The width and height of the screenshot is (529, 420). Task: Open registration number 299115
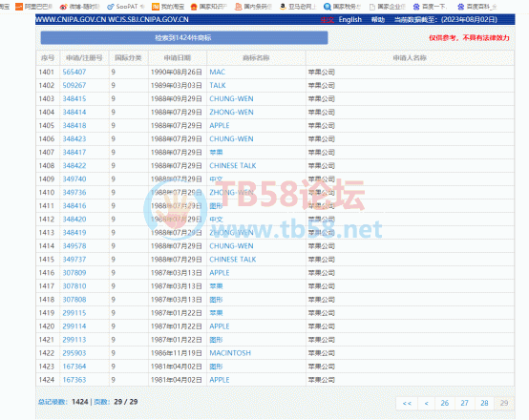74,313
